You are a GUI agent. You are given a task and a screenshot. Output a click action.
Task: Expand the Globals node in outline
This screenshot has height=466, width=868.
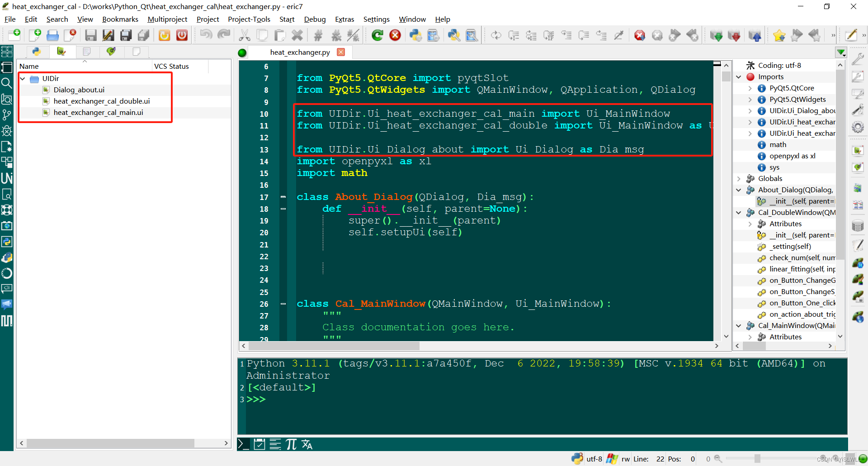[739, 179]
